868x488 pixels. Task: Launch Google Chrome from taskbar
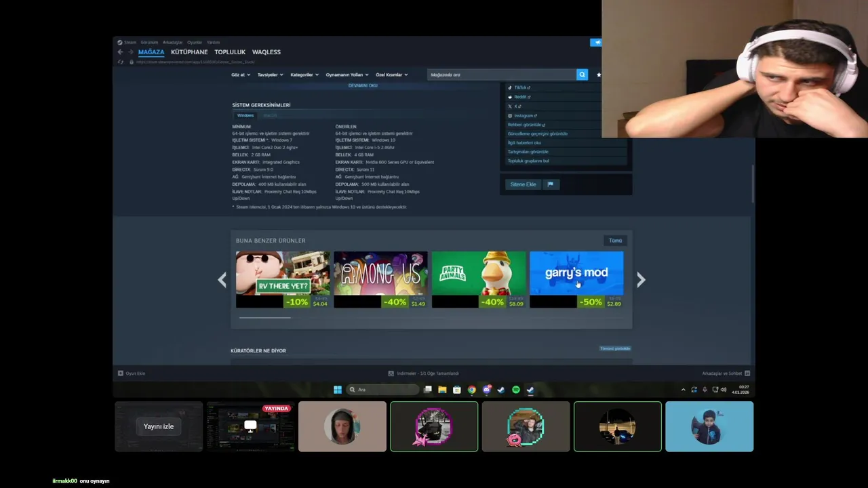click(x=472, y=390)
